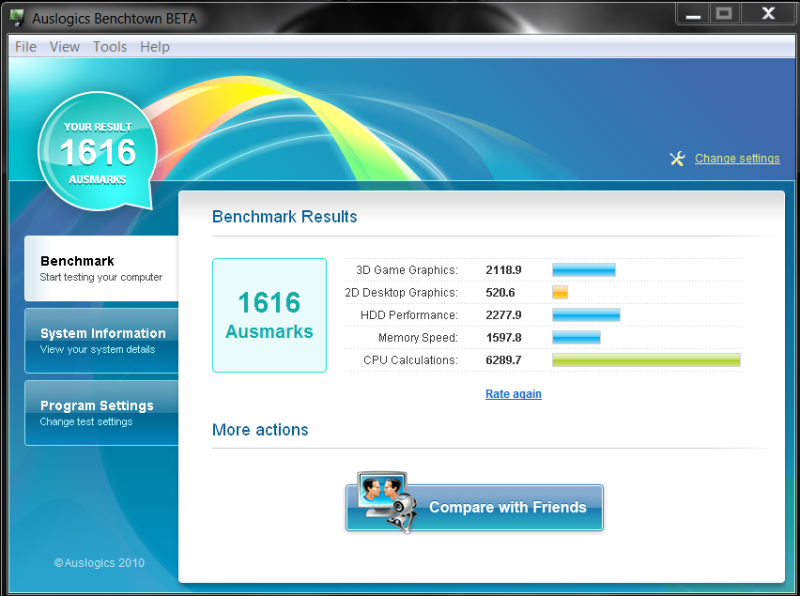Image resolution: width=800 pixels, height=596 pixels.
Task: Maximize the Benchtown window
Action: (723, 14)
